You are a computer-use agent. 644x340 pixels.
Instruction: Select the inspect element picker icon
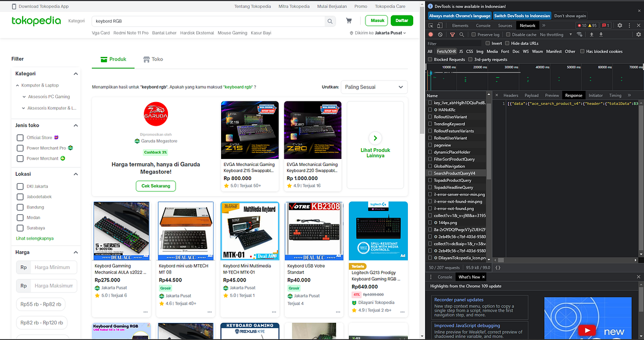(431, 26)
